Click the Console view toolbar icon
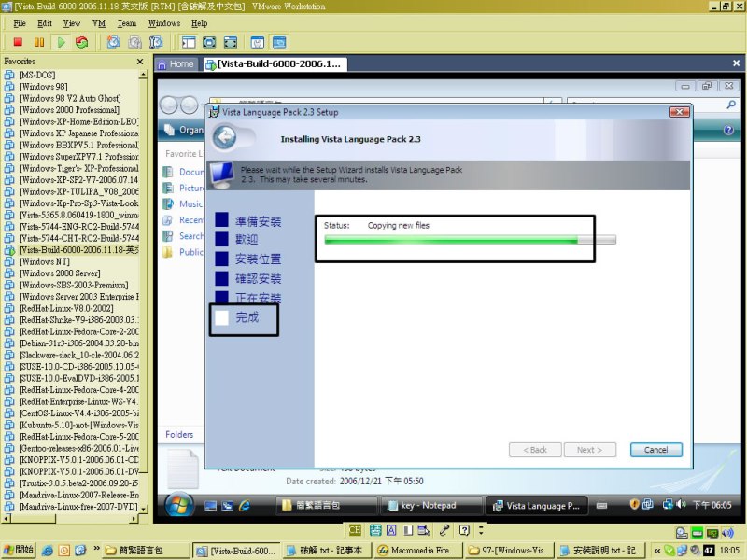The width and height of the screenshot is (747, 560). pyautogui.click(x=279, y=42)
